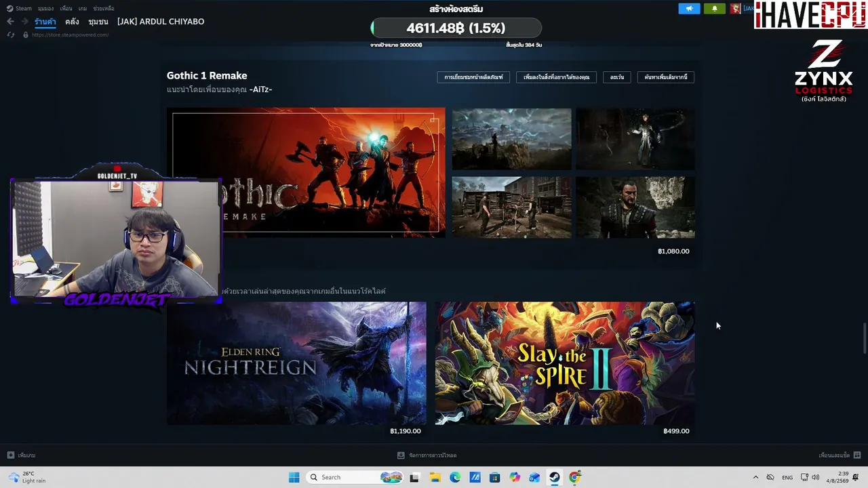This screenshot has width=868, height=488.
Task: Open Steam announcements megaphone button
Action: point(689,9)
